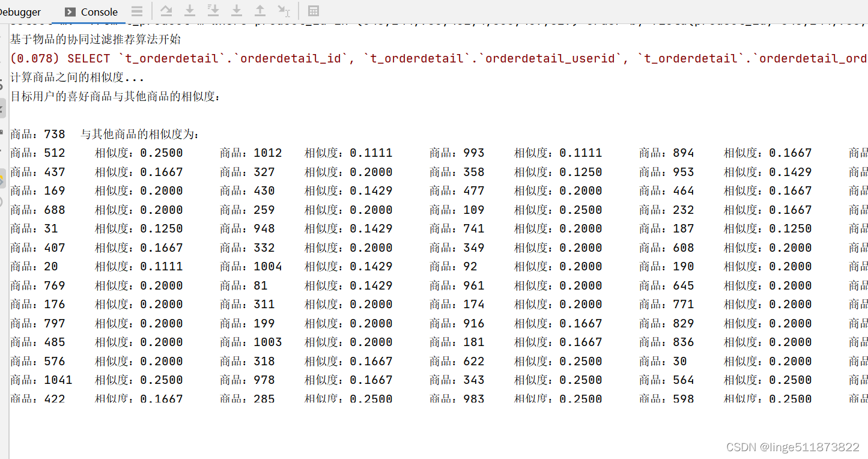Click the entry '商品:741'
Screen dimensions: 868x459
pyautogui.click(x=457, y=228)
